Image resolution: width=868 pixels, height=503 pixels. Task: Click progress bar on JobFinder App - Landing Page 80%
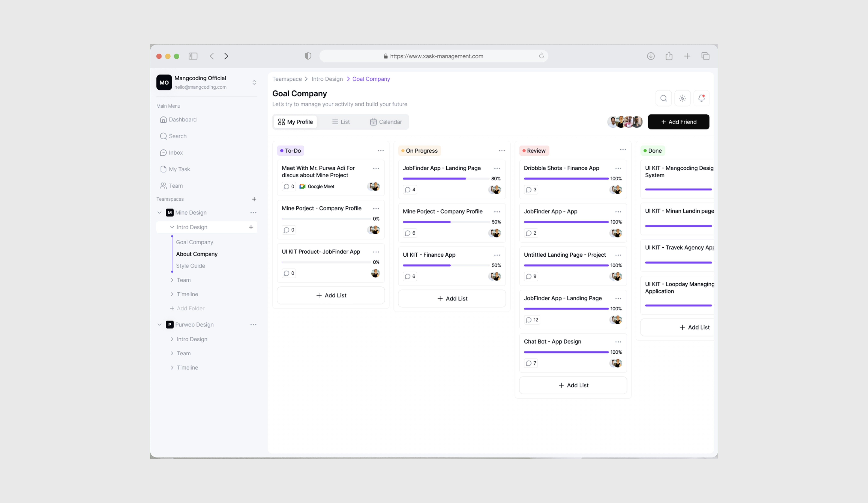[446, 179]
